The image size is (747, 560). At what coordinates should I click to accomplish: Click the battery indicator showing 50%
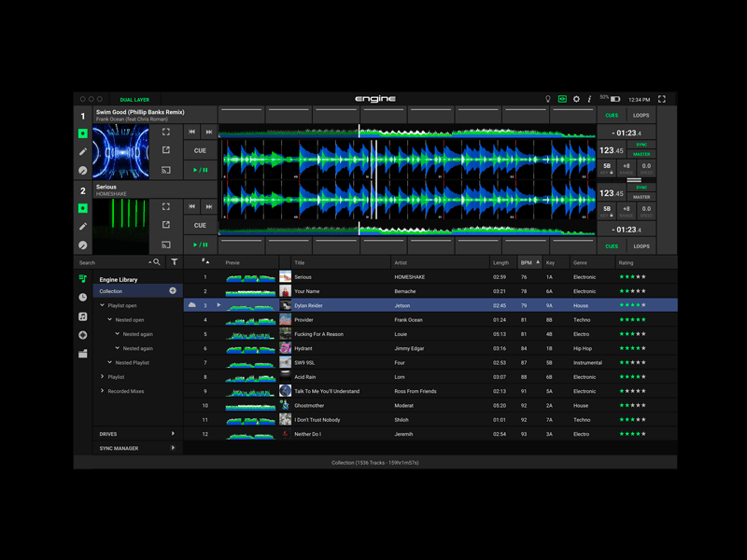610,99
